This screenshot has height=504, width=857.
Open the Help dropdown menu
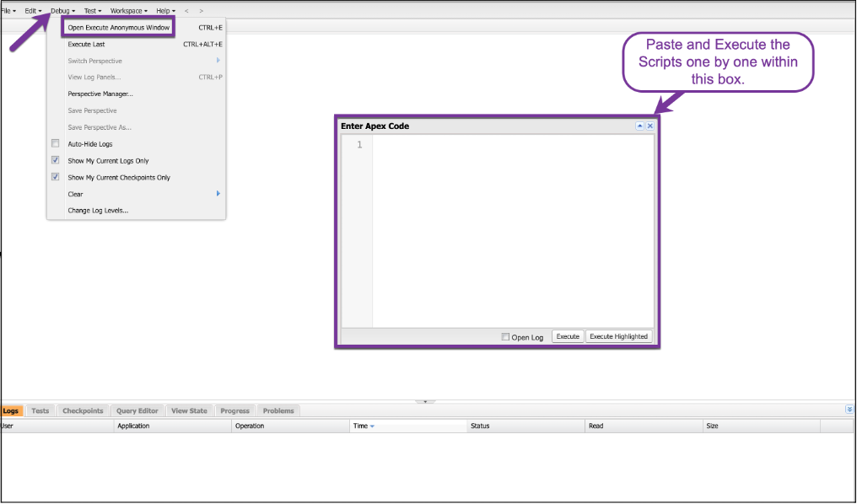coord(165,11)
